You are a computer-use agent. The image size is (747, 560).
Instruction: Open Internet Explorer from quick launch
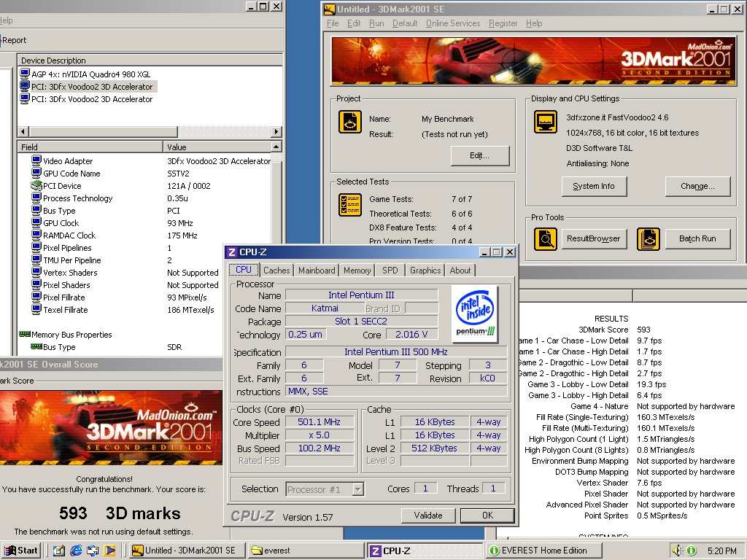click(x=76, y=551)
